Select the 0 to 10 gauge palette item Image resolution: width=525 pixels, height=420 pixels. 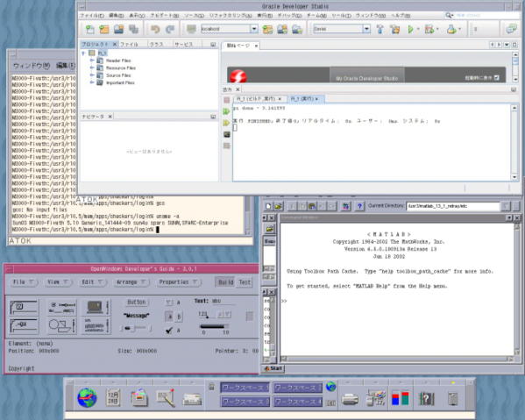click(x=214, y=329)
